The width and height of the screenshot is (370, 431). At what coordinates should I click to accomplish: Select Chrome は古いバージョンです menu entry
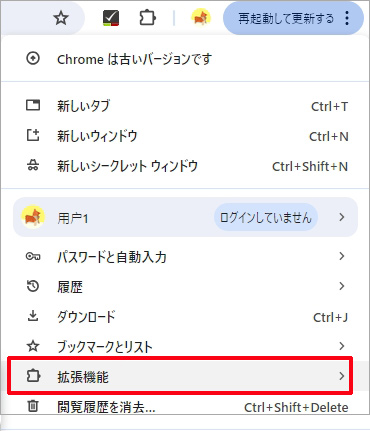coord(185,59)
